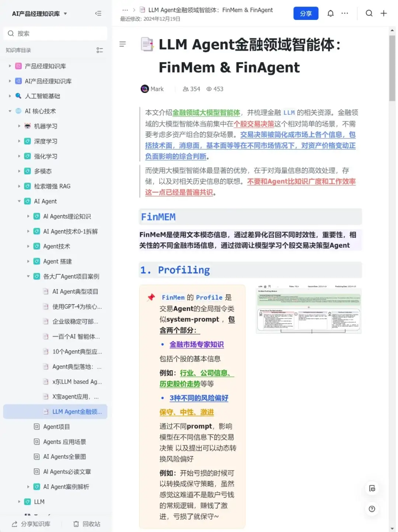Open the notifications bell
The height and width of the screenshot is (532, 398).
point(331,13)
